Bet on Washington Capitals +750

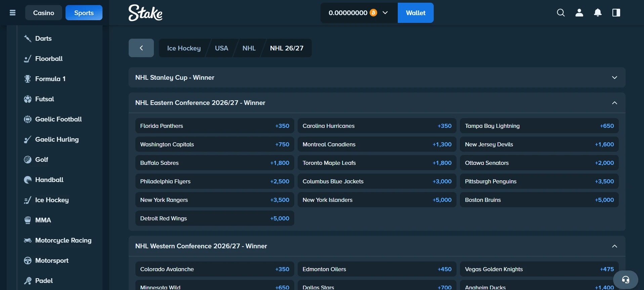pos(215,144)
